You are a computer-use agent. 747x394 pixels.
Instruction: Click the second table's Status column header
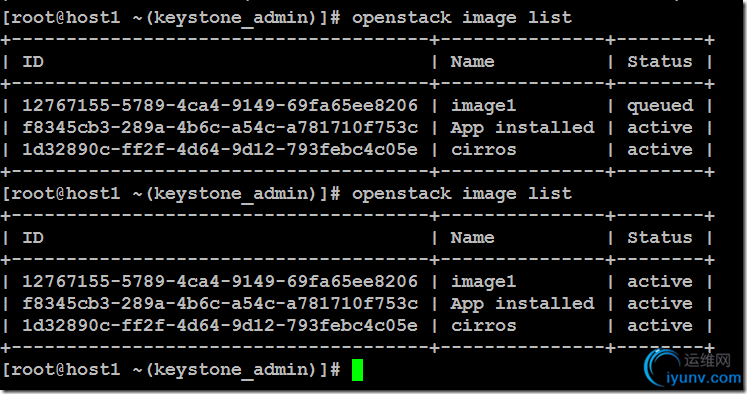[x=659, y=237]
